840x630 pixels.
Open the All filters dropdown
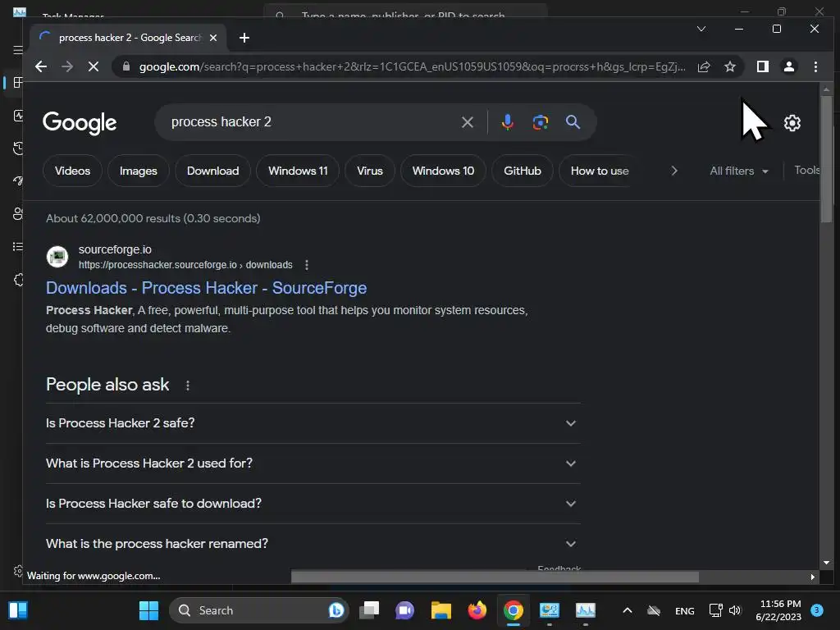pyautogui.click(x=739, y=171)
